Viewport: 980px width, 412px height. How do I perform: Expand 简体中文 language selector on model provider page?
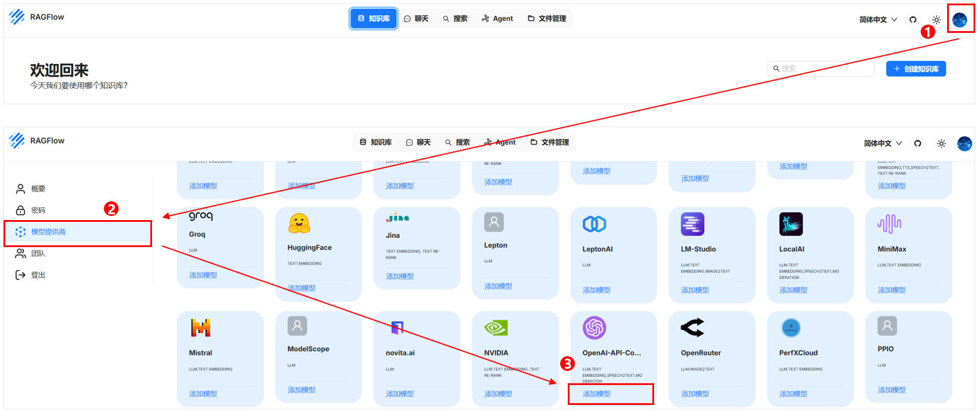pos(883,143)
